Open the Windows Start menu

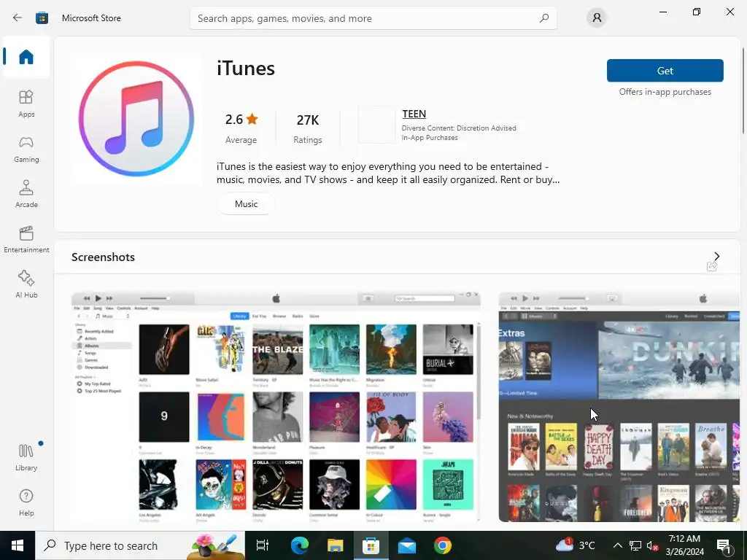tap(18, 545)
